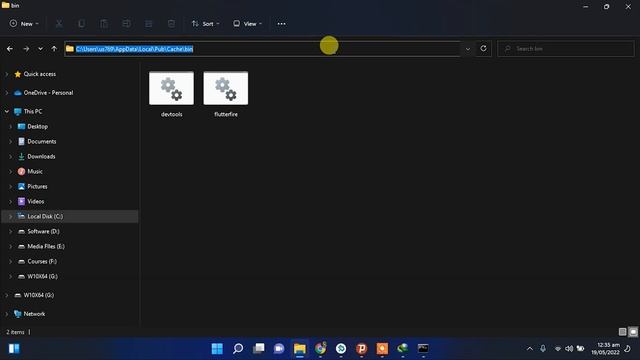Go up one folder level
The image size is (640, 360).
(54, 49)
